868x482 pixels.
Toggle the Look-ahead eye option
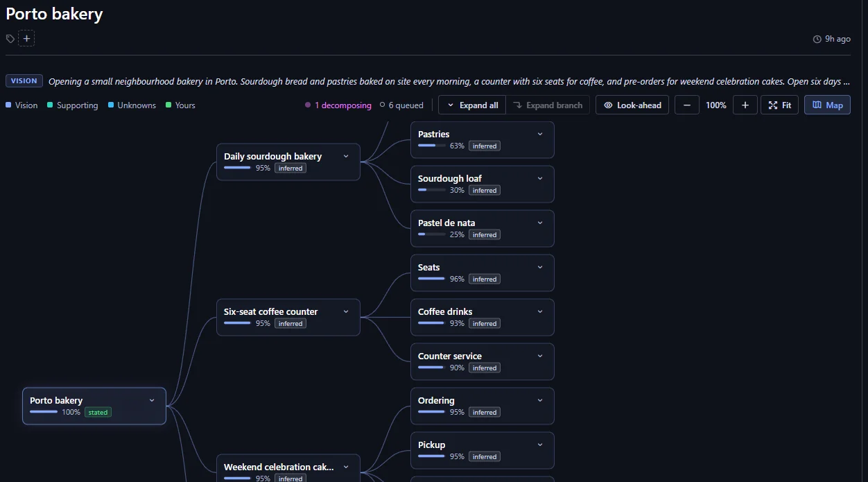[x=632, y=105]
